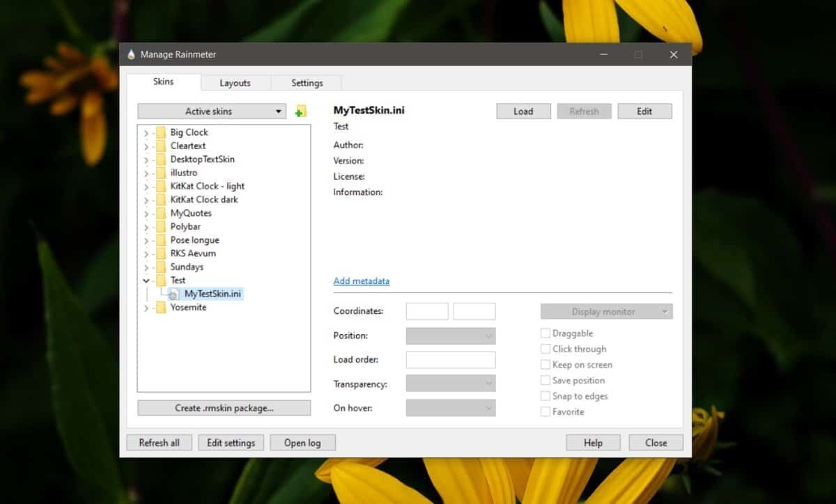Click the Big Clock folder icon

pos(161,132)
